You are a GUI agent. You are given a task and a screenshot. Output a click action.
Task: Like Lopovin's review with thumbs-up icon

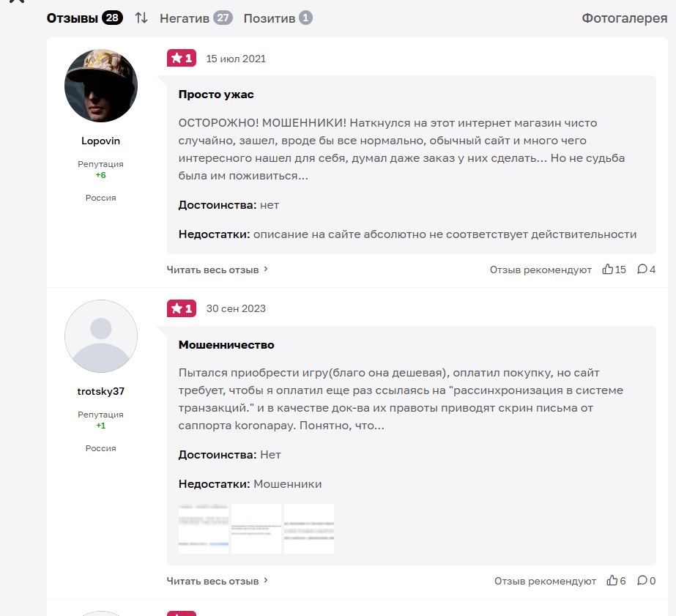tap(607, 269)
